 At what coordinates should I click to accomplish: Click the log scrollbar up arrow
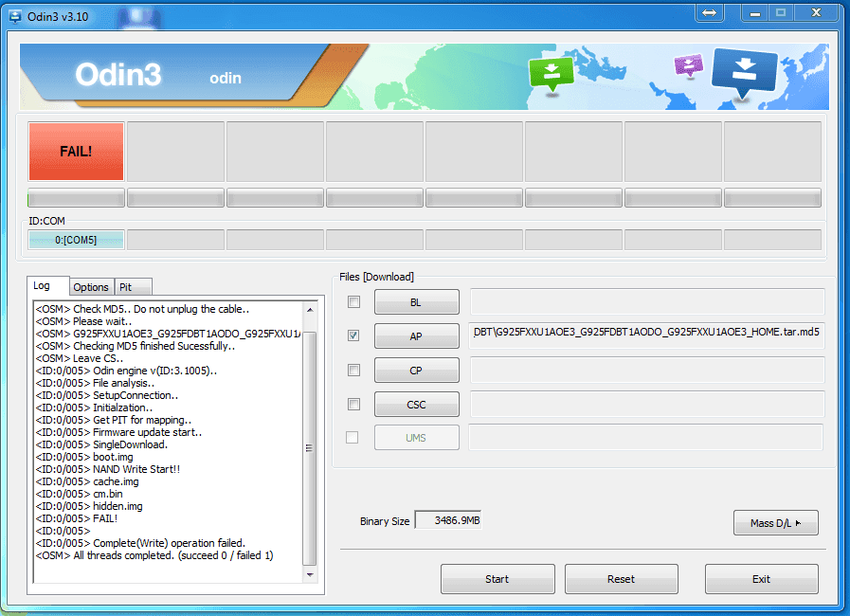click(310, 310)
